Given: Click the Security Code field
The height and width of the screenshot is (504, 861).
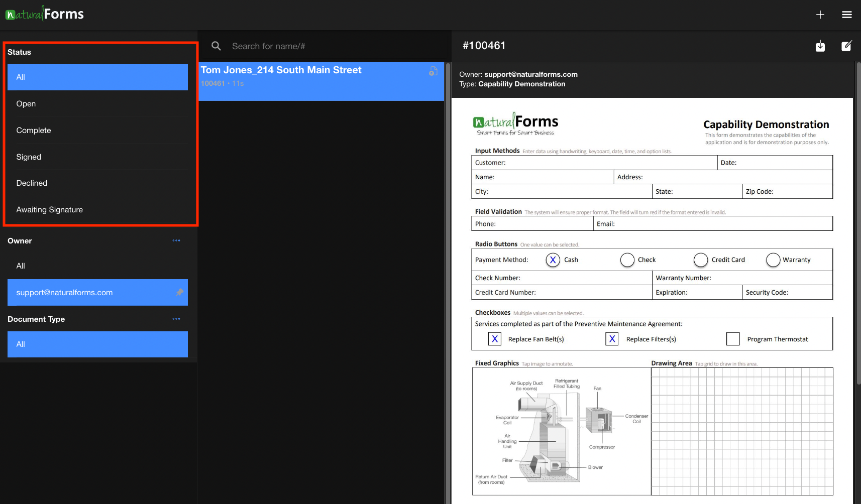Looking at the screenshot, I should coord(787,292).
